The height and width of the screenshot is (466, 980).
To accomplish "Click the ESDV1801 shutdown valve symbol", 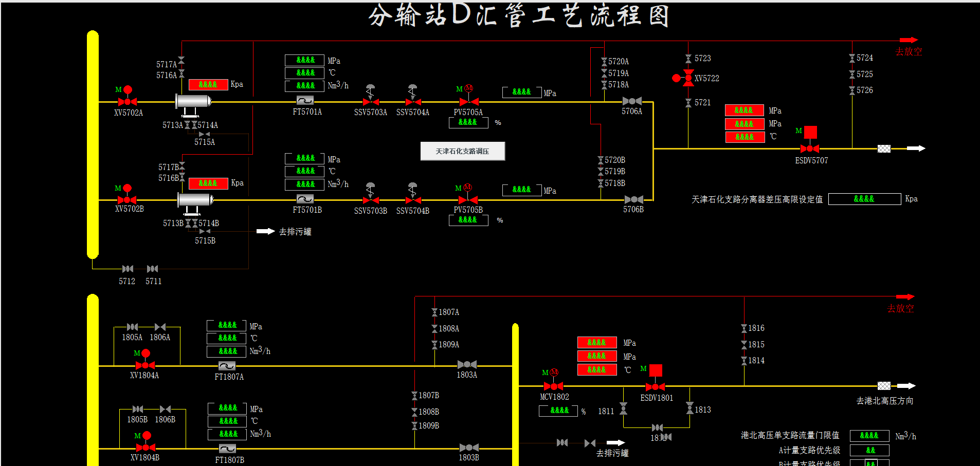I will pos(655,386).
